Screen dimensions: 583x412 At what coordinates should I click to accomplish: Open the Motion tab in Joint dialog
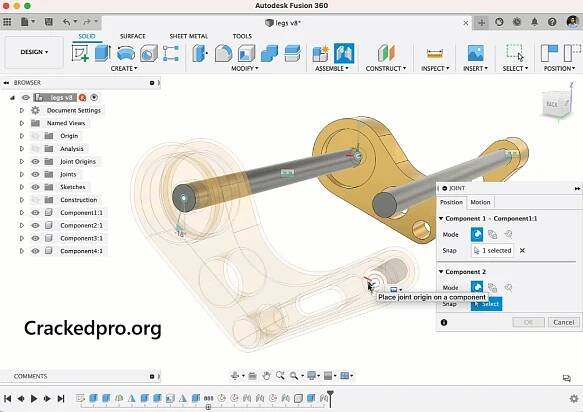(480, 202)
